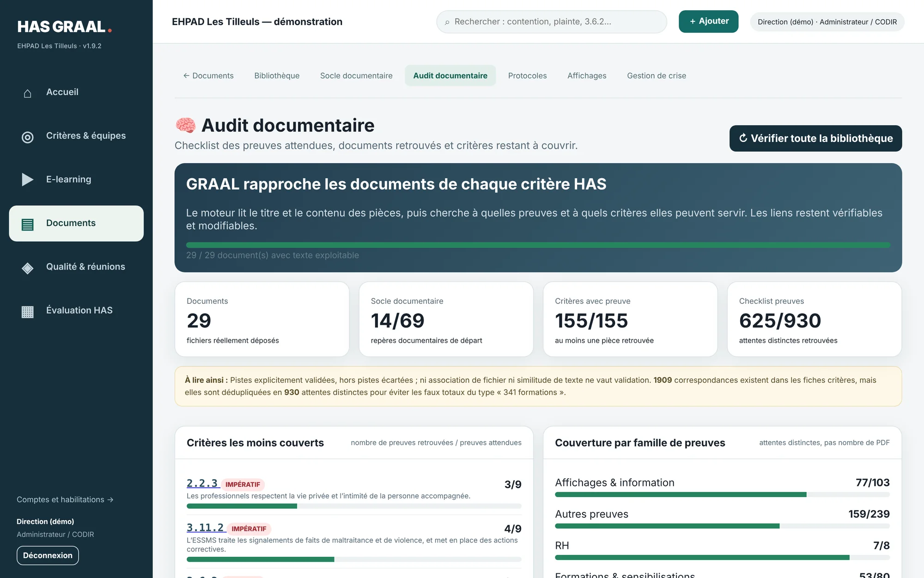The height and width of the screenshot is (578, 924).
Task: Open the Accueil page
Action: 76,92
